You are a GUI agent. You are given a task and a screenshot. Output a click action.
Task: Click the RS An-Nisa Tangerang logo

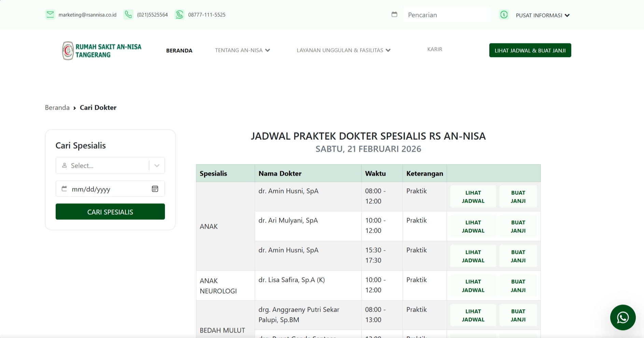pos(101,50)
